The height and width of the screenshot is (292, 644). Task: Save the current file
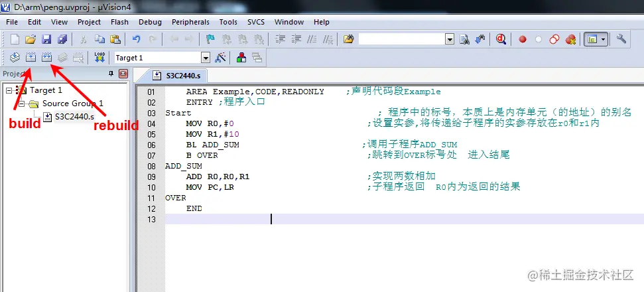(x=46, y=39)
